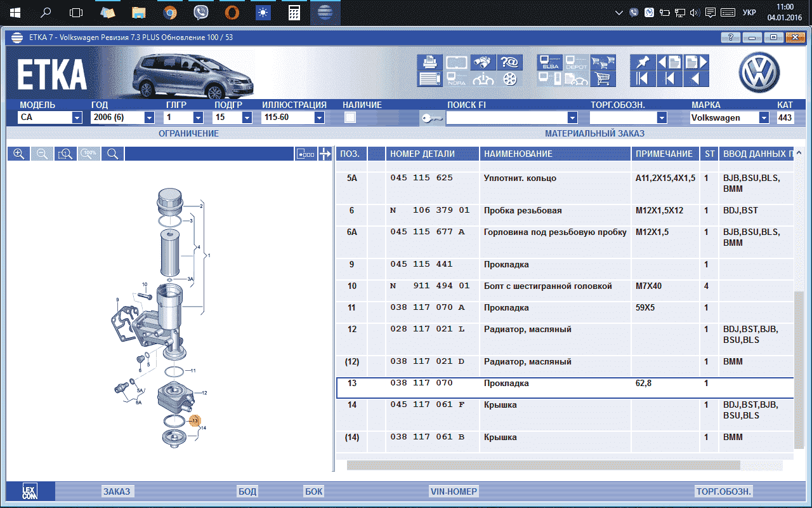Zoom out on the parts illustration
The width and height of the screenshot is (812, 508).
click(x=42, y=154)
